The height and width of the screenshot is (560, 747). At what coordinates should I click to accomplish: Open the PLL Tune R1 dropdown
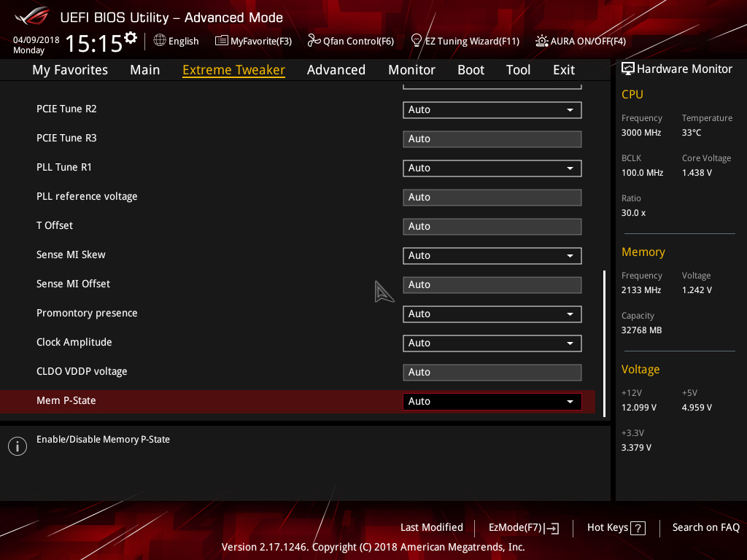click(492, 168)
